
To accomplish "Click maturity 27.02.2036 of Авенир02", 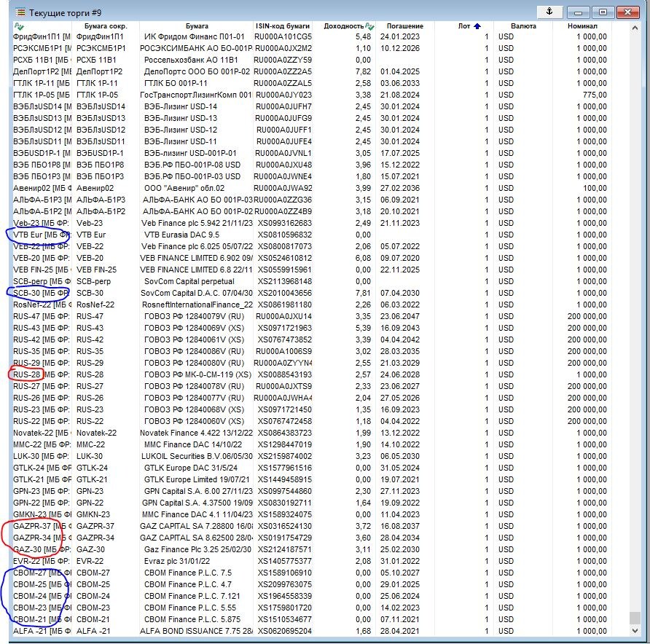I will pos(400,188).
